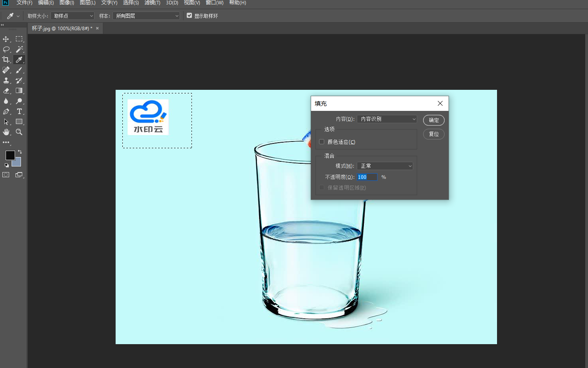Open the 滤镜 menu
The image size is (588, 368).
point(152,3)
